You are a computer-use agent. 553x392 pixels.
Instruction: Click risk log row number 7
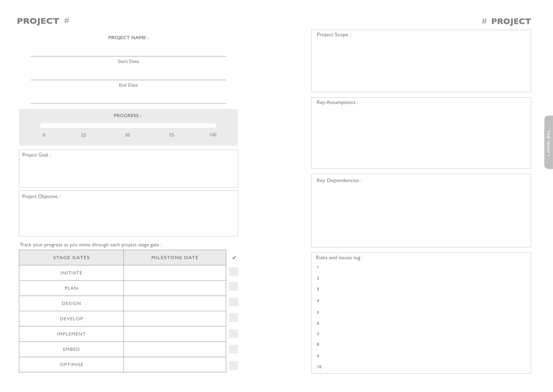click(x=318, y=335)
